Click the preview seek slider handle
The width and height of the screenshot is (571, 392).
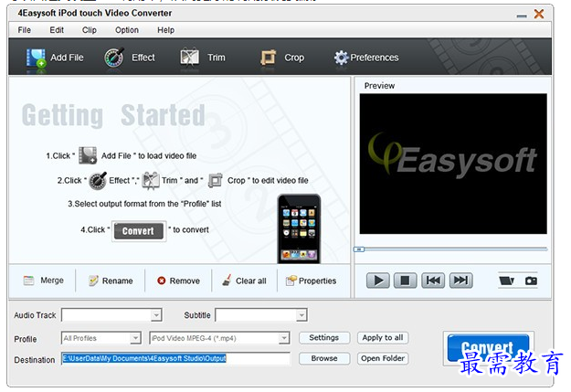pyautogui.click(x=359, y=249)
